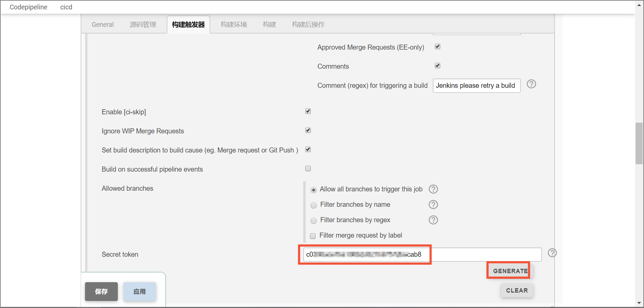This screenshot has height=308, width=644.
Task: Toggle Ignore WIP Merge Requests checkbox
Action: click(308, 130)
